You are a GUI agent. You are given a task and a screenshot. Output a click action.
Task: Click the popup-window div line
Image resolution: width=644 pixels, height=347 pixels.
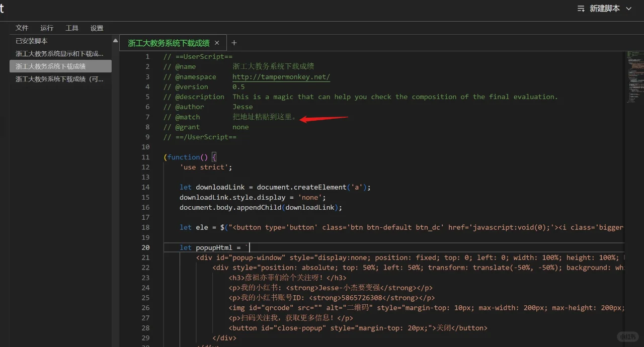pyautogui.click(x=410, y=257)
